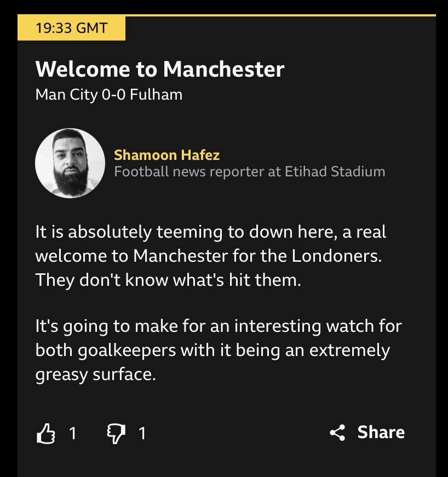Click the paragraph about both goalkeepers

click(x=218, y=350)
